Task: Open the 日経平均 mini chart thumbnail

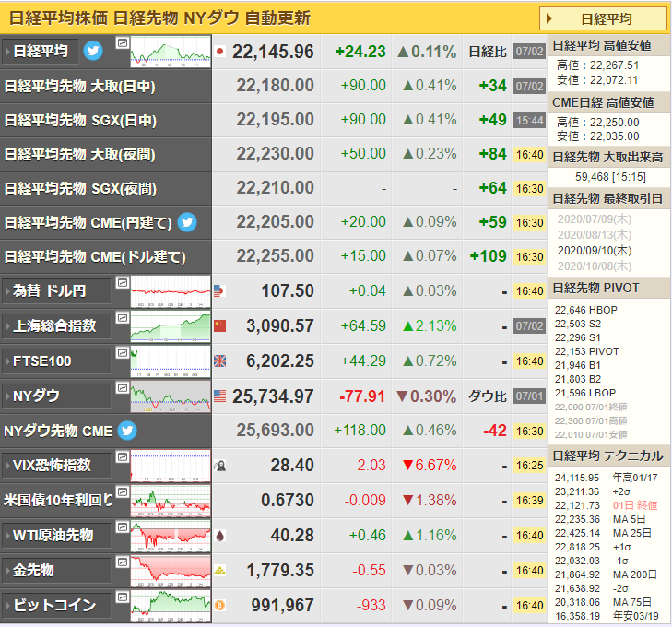Action: [171, 52]
